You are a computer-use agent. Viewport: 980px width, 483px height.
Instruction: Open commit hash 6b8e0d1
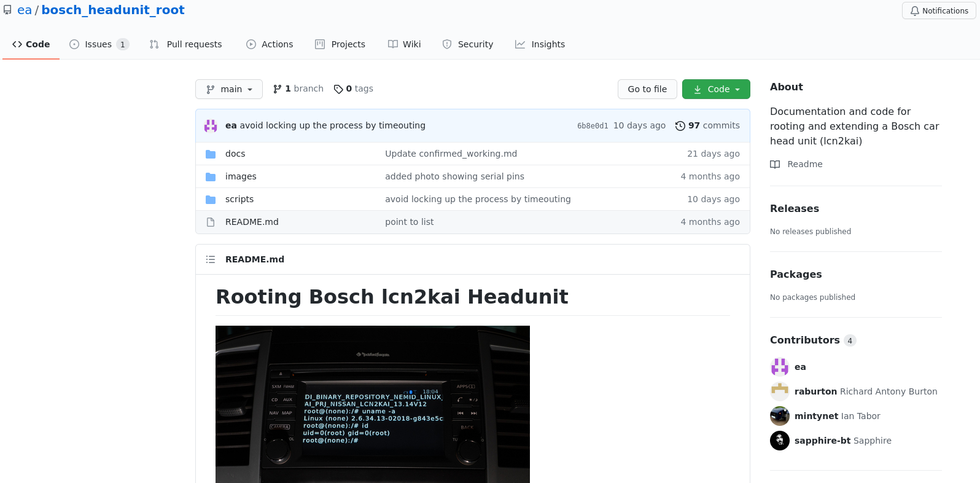point(593,126)
